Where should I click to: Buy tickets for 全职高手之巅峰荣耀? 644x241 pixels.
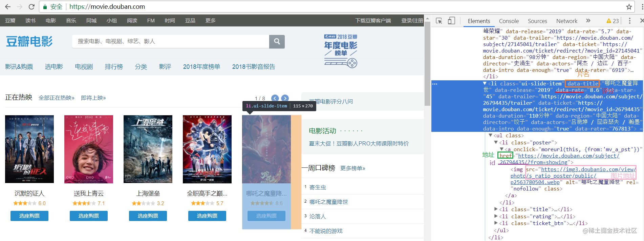pyautogui.click(x=207, y=216)
